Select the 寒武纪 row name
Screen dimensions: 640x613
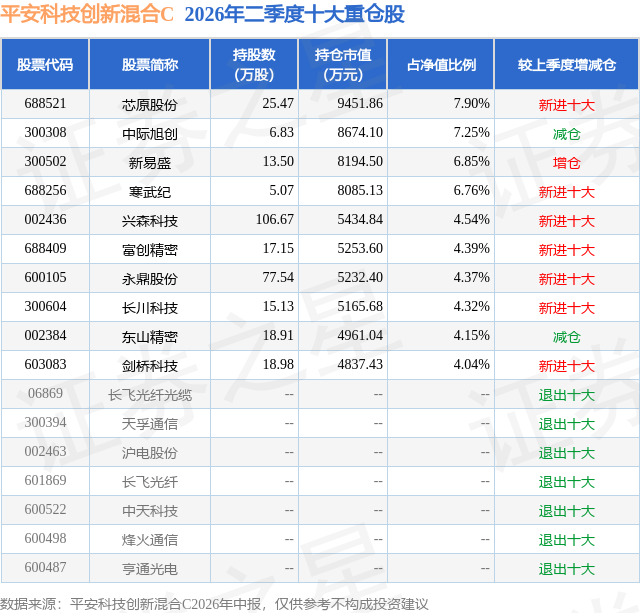[x=150, y=192]
